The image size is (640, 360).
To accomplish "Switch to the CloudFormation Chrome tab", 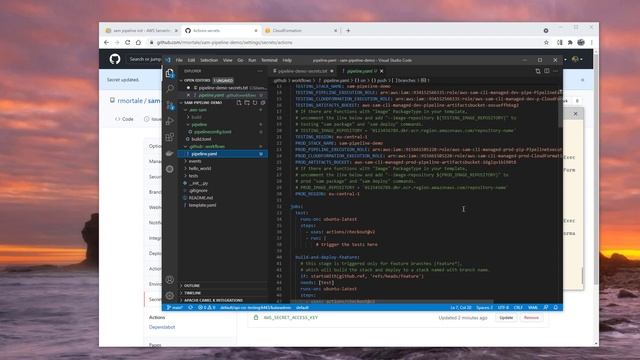I will 300,31.
